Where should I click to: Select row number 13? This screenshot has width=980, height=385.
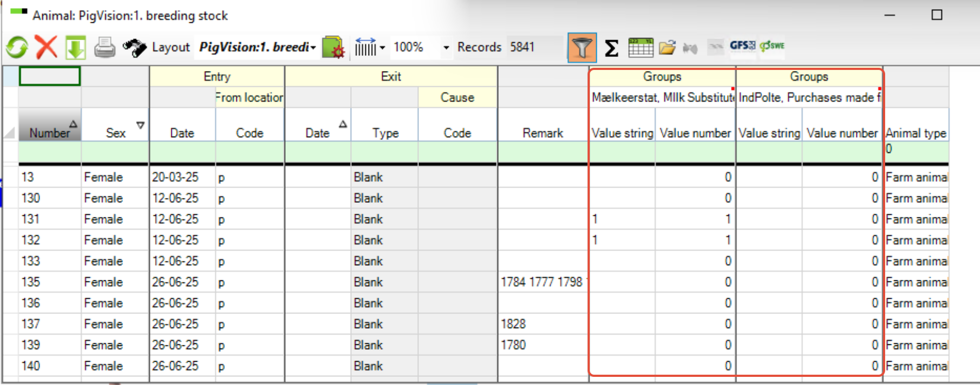50,177
